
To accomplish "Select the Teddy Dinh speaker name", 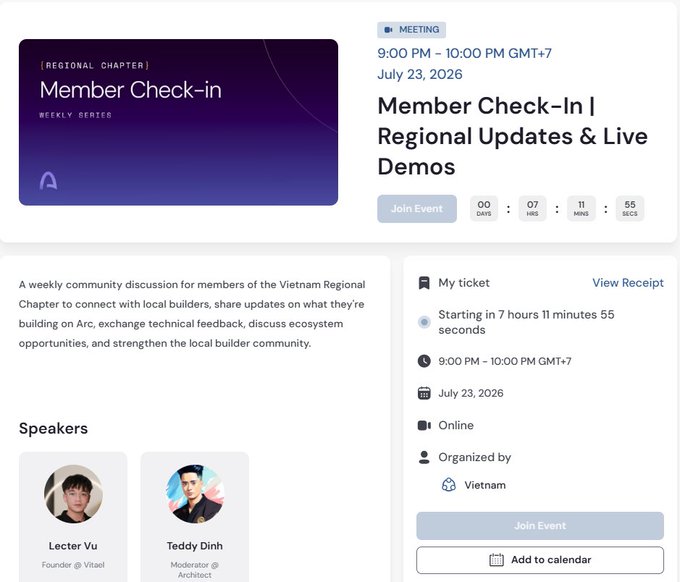I will click(x=195, y=546).
